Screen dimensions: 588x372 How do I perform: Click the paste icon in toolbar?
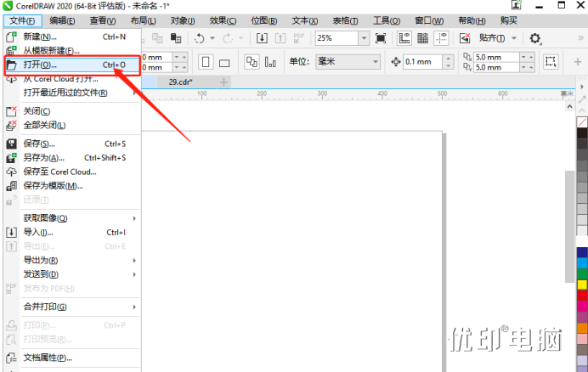click(176, 38)
